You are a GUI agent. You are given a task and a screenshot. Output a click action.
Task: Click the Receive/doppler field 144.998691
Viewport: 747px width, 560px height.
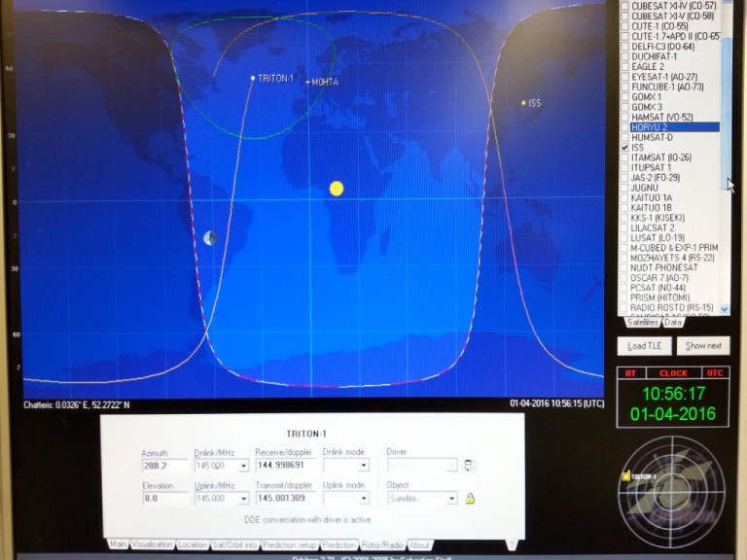coord(285,465)
